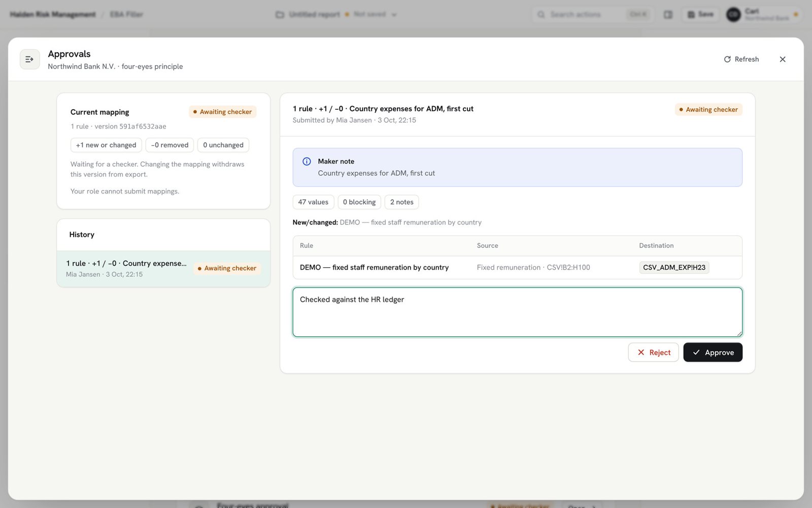Image resolution: width=812 pixels, height=508 pixels.
Task: Click the Halden Risk Management breadcrumb
Action: [x=53, y=15]
